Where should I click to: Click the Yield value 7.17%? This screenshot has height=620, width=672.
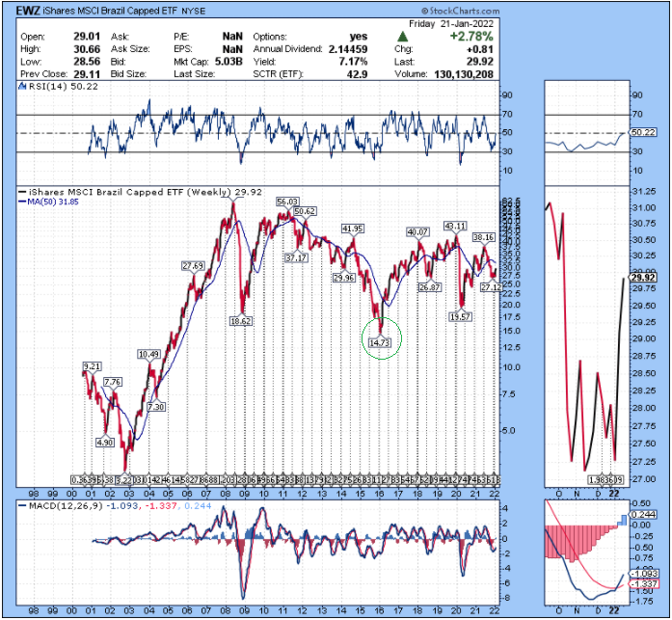tap(353, 62)
